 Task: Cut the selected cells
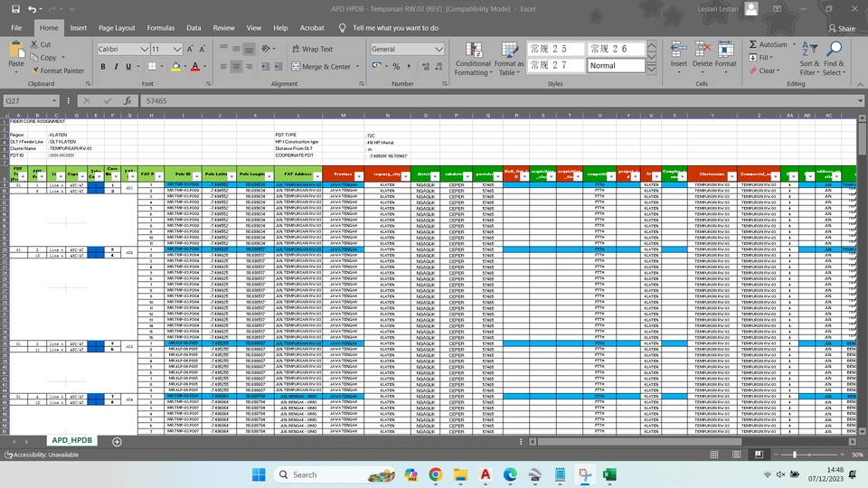[41, 44]
